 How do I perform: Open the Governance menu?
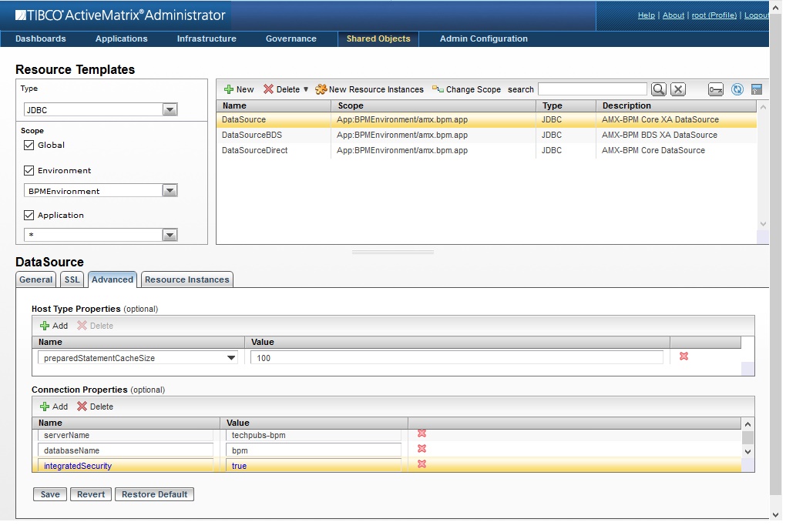pos(291,38)
